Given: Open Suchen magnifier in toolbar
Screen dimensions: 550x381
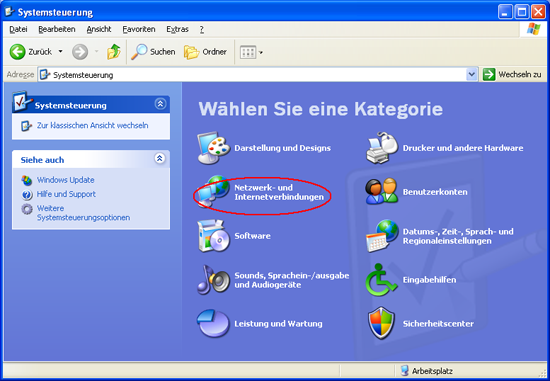Looking at the screenshot, I should click(x=139, y=52).
